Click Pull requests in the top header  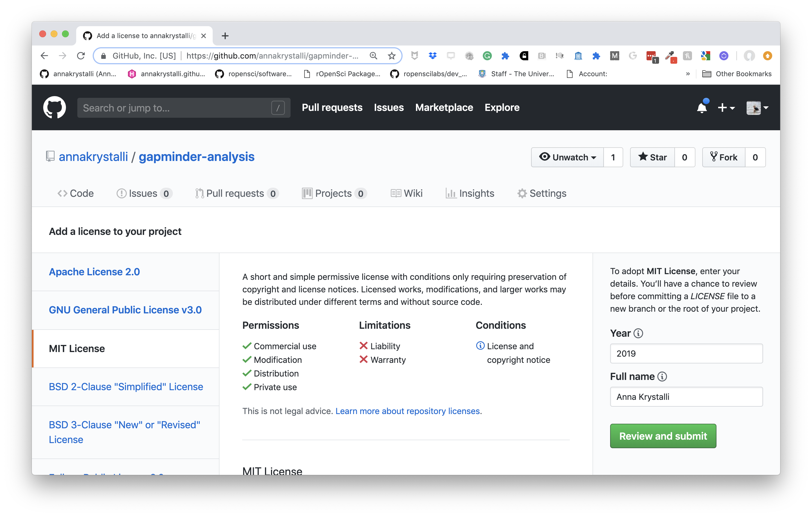click(332, 107)
